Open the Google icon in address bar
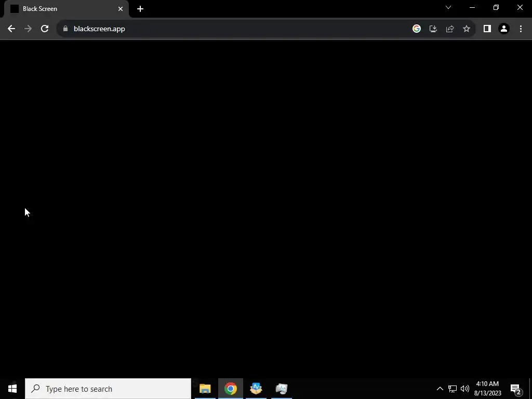This screenshot has height=399, width=532. [x=417, y=29]
